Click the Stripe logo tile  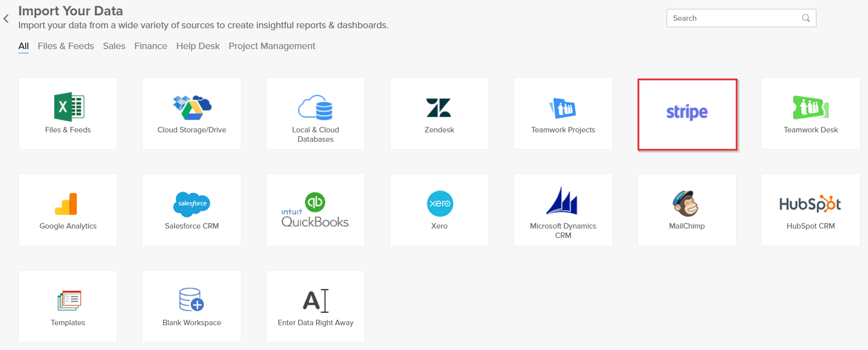pos(687,114)
